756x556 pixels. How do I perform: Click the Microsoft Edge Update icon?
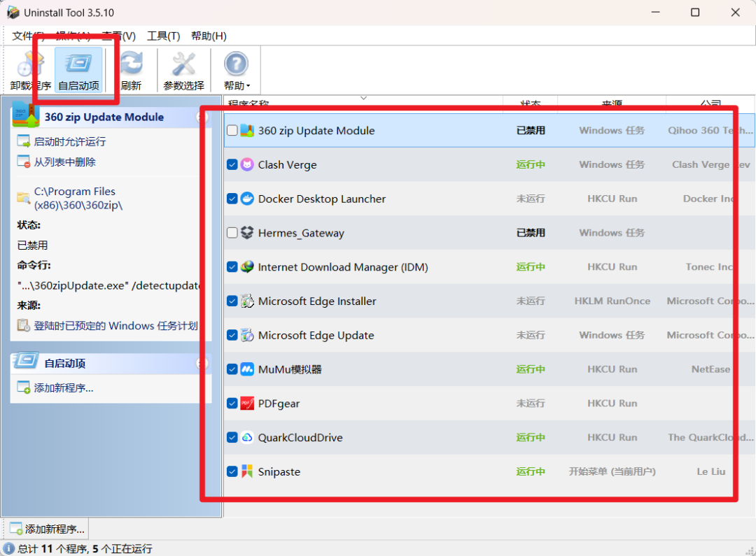tap(247, 335)
